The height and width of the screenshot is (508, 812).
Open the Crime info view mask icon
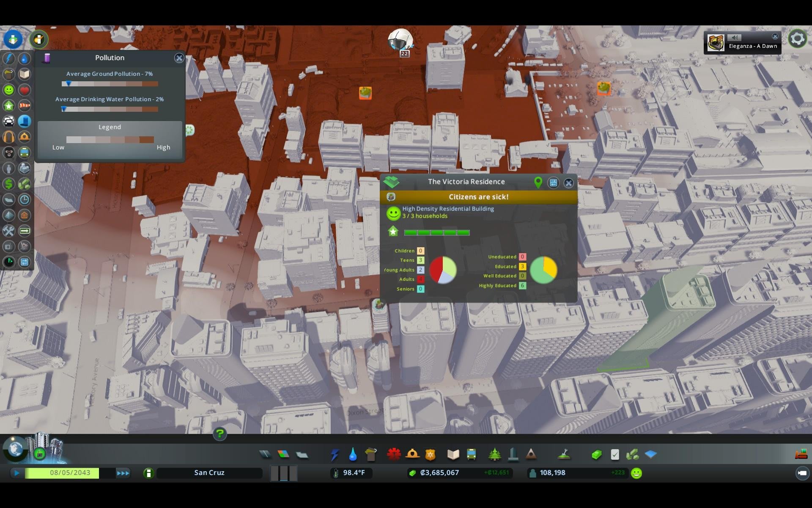click(x=9, y=152)
